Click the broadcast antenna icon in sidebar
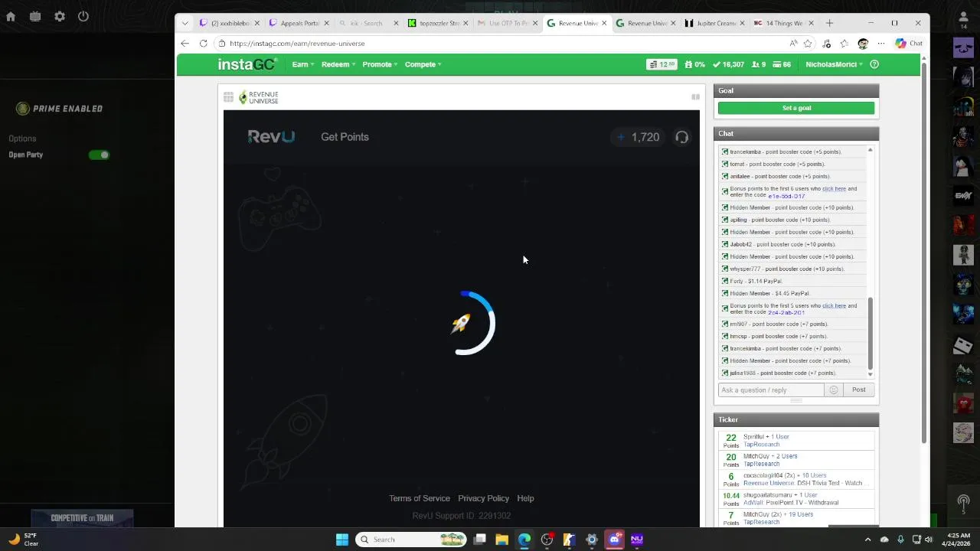The height and width of the screenshot is (551, 980). (x=963, y=504)
